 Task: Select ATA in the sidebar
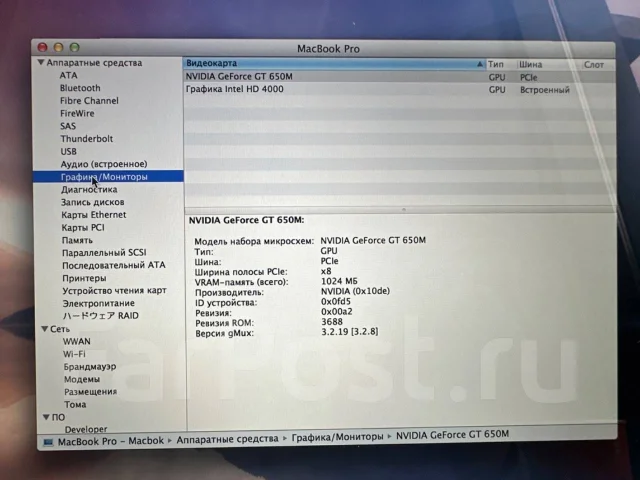[x=68, y=76]
